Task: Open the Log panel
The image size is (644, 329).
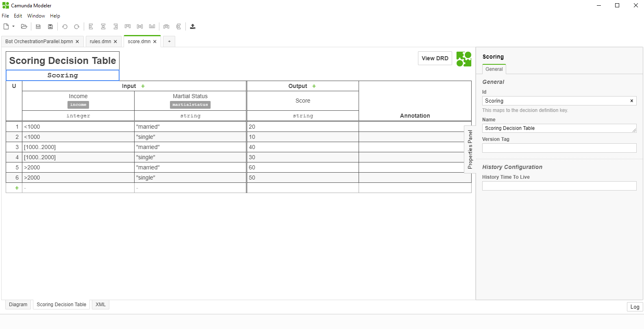Action: [635, 307]
